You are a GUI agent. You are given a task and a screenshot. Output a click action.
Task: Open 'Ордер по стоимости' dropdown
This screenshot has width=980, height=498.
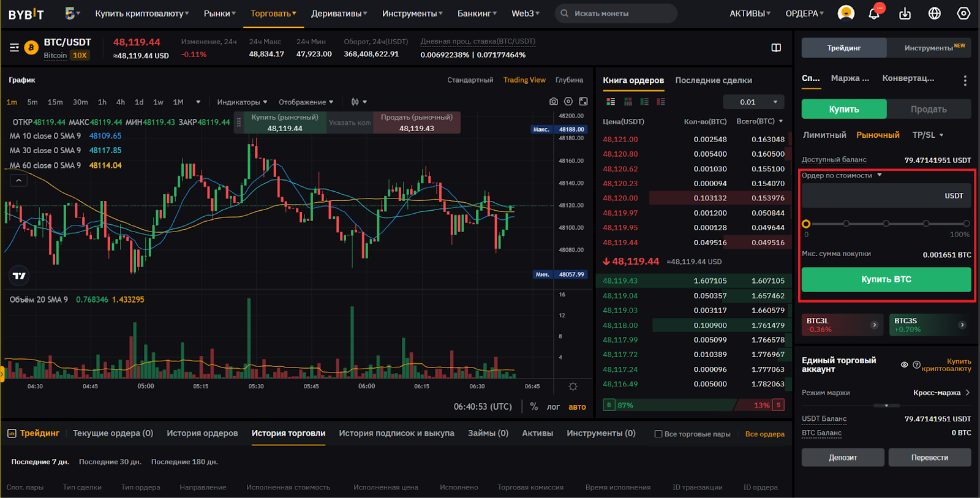[x=842, y=175]
